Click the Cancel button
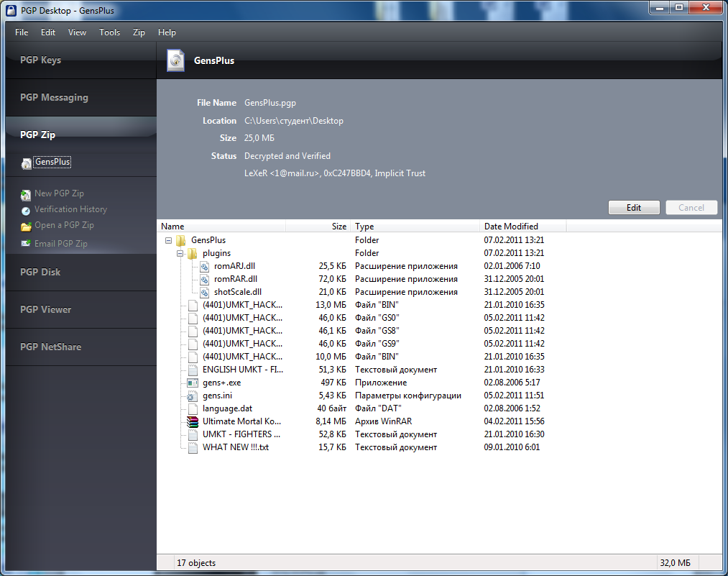 [691, 208]
